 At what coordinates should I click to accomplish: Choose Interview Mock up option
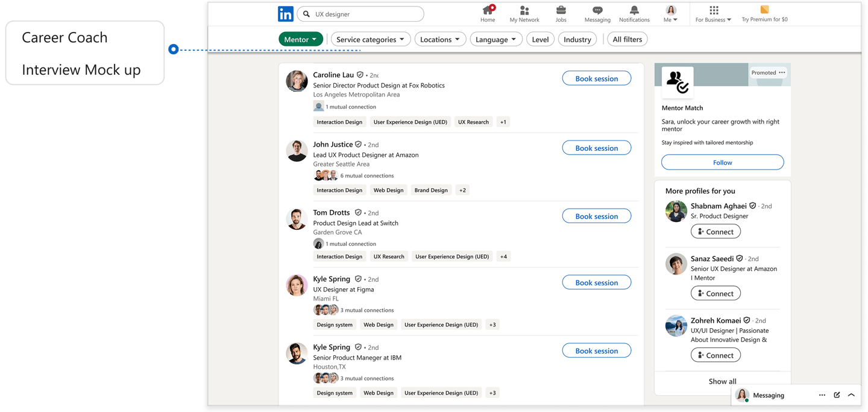tap(81, 70)
